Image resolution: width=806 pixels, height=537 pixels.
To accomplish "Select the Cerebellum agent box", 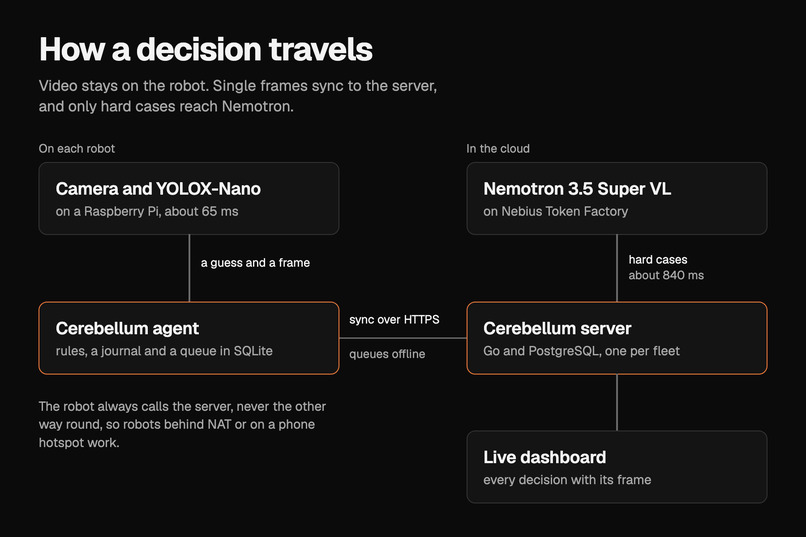I will click(189, 338).
